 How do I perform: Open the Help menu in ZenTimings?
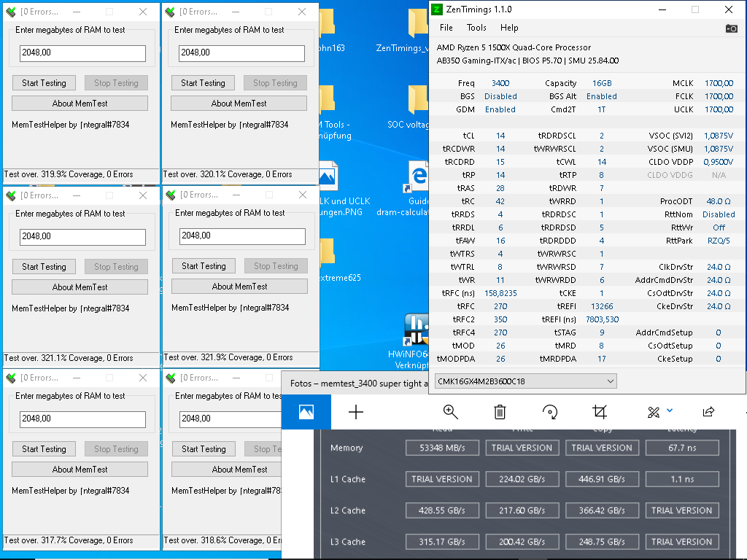[x=509, y=28]
